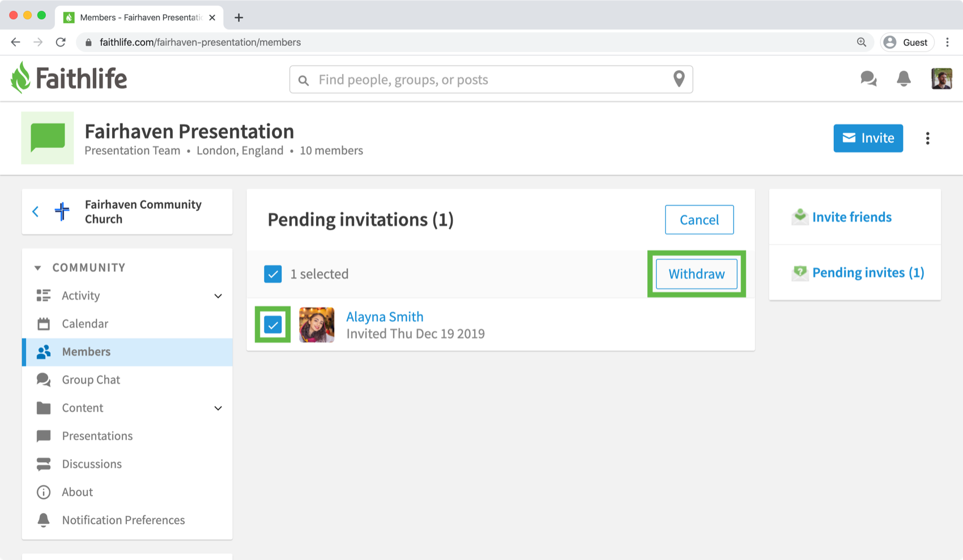Click the browser back arrow
The width and height of the screenshot is (963, 560).
click(x=16, y=42)
